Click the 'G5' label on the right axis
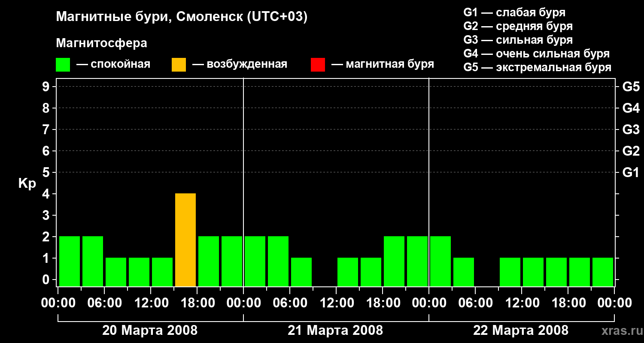 pos(631,87)
